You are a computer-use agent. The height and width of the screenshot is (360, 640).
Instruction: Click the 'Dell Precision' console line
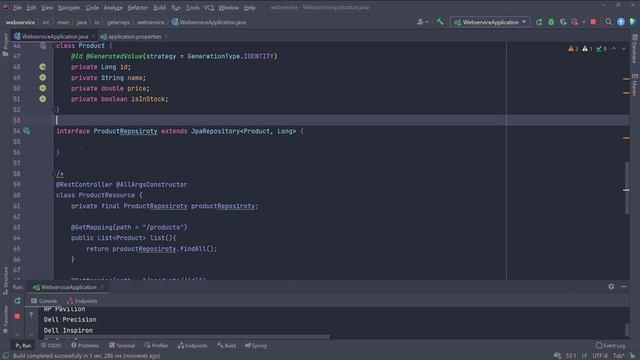coord(70,320)
